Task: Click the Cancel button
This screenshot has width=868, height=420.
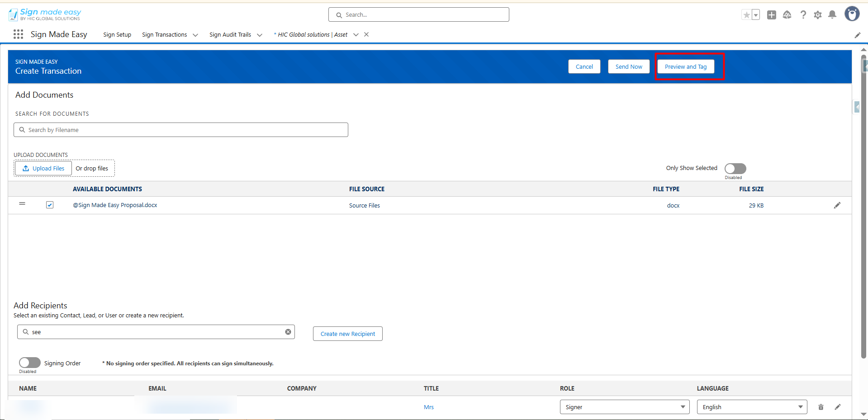Action: (x=584, y=66)
